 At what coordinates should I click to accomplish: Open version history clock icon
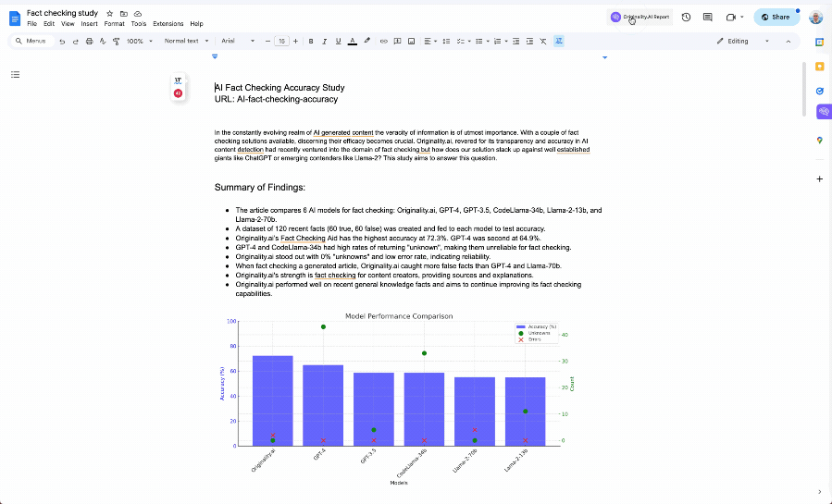[x=686, y=17]
